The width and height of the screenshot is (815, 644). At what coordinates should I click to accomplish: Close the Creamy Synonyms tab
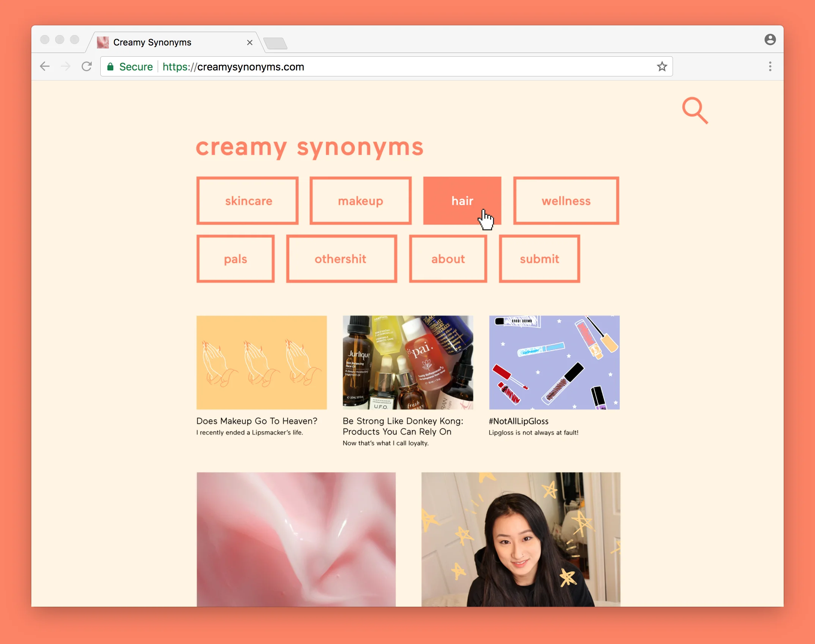(x=249, y=42)
